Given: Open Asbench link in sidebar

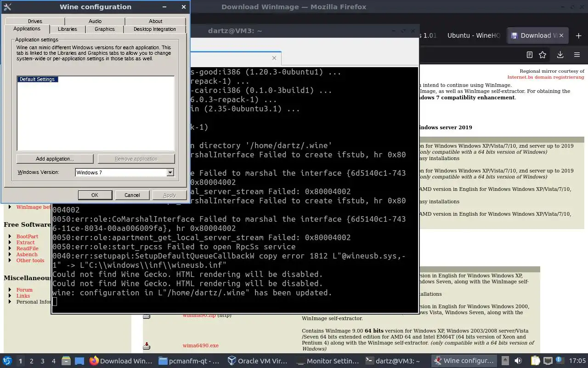Looking at the screenshot, I should [x=27, y=254].
